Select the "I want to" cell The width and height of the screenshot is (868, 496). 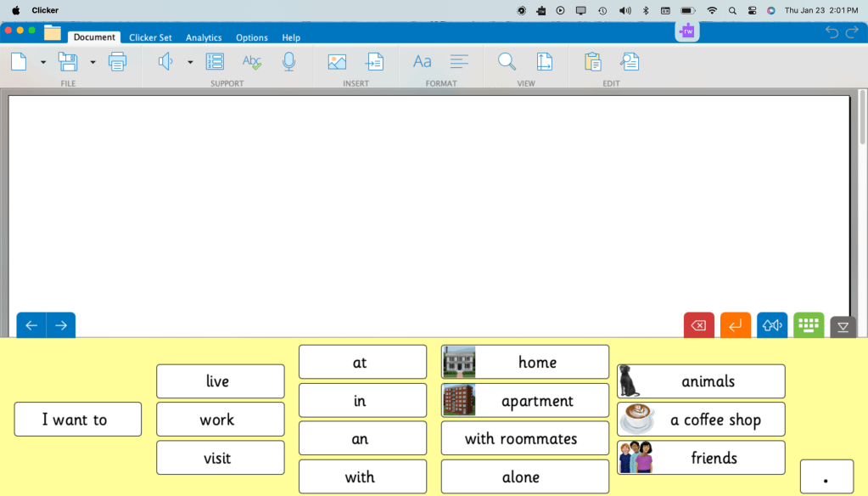(x=78, y=420)
